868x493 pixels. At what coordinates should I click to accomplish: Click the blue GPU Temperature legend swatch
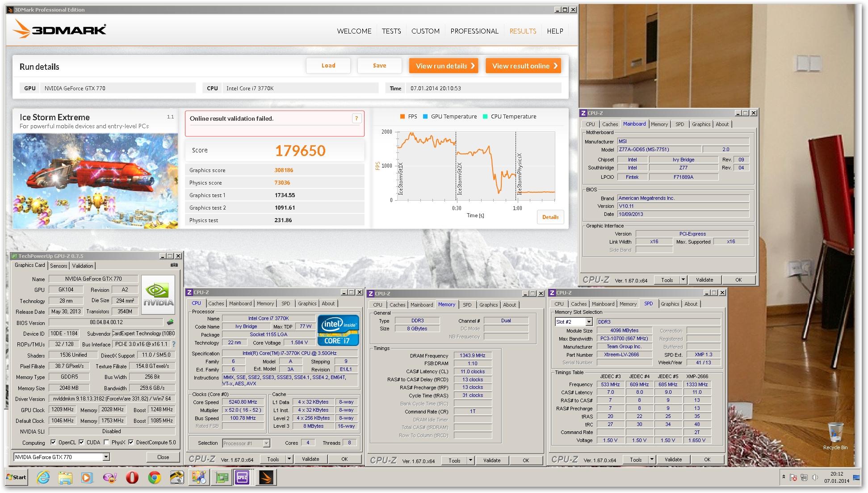point(425,117)
